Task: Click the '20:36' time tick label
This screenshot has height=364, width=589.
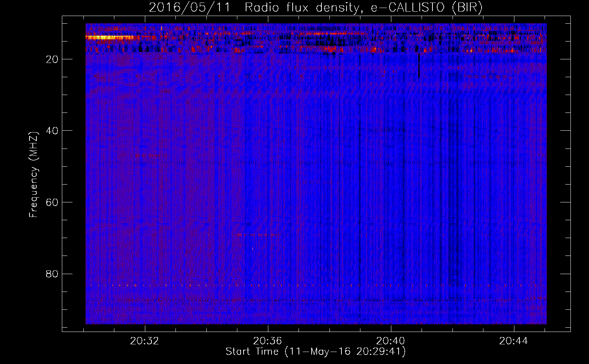Action: (x=268, y=341)
